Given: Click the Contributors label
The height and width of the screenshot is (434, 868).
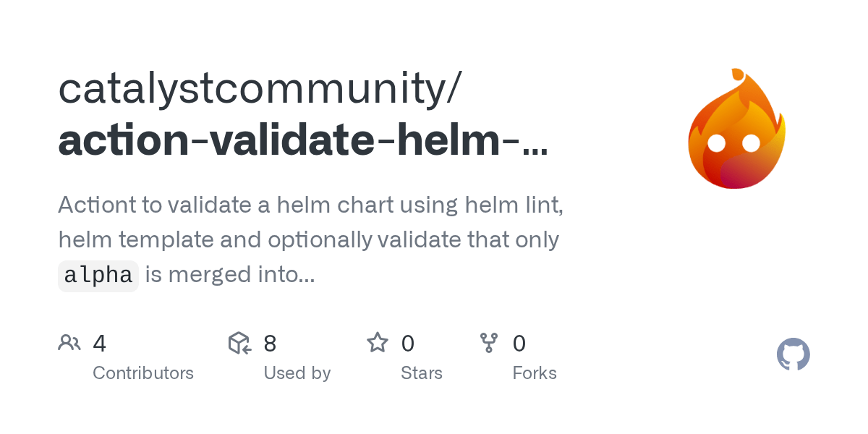Looking at the screenshot, I should point(143,373).
